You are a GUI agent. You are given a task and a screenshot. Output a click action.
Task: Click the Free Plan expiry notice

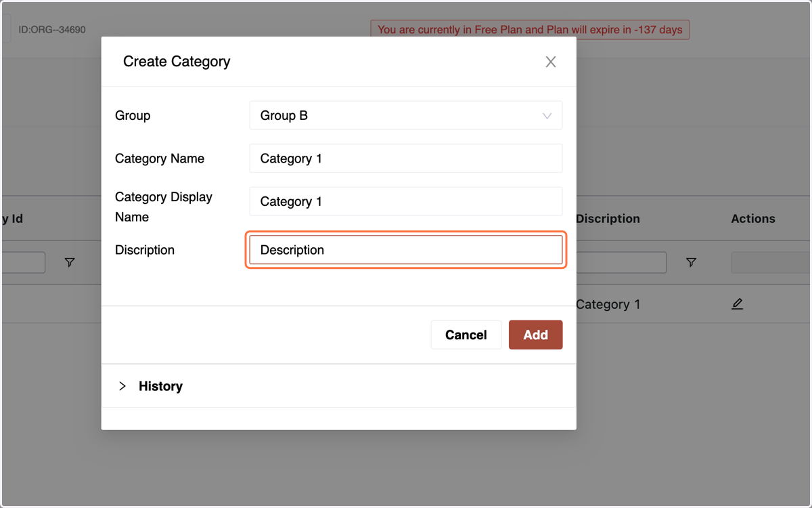[x=530, y=30]
